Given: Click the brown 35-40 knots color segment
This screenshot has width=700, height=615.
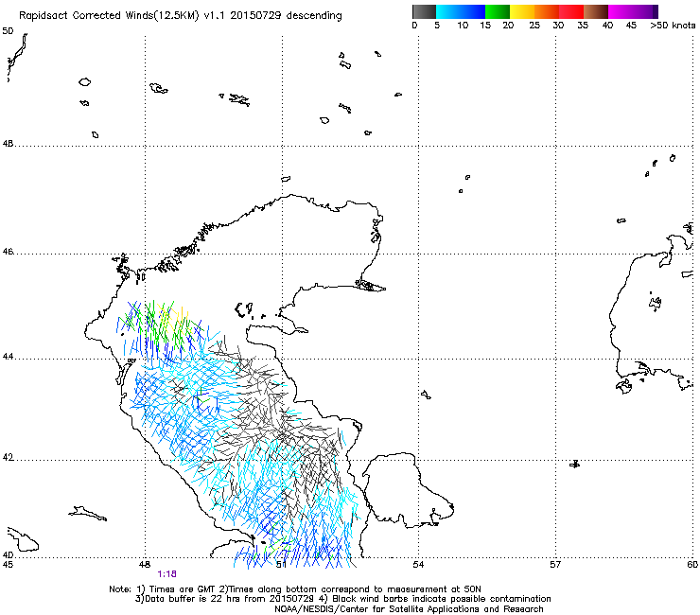Looking at the screenshot, I should point(596,11).
